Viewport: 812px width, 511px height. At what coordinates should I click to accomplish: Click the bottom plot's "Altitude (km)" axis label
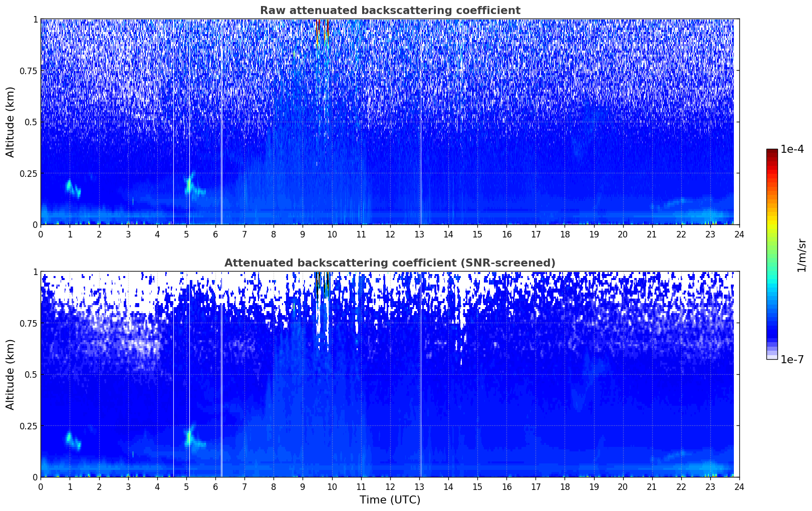(x=11, y=374)
